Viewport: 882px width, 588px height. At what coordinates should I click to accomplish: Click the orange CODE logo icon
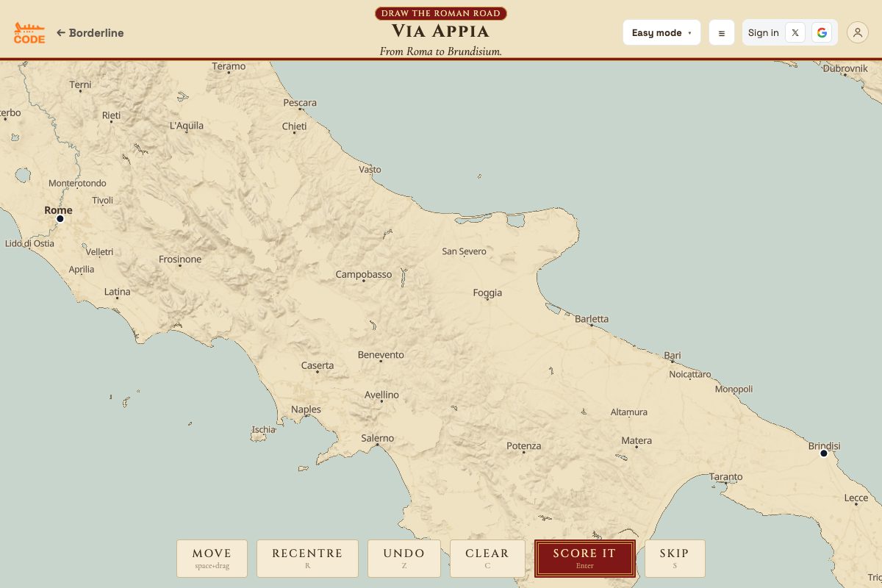pos(29,32)
